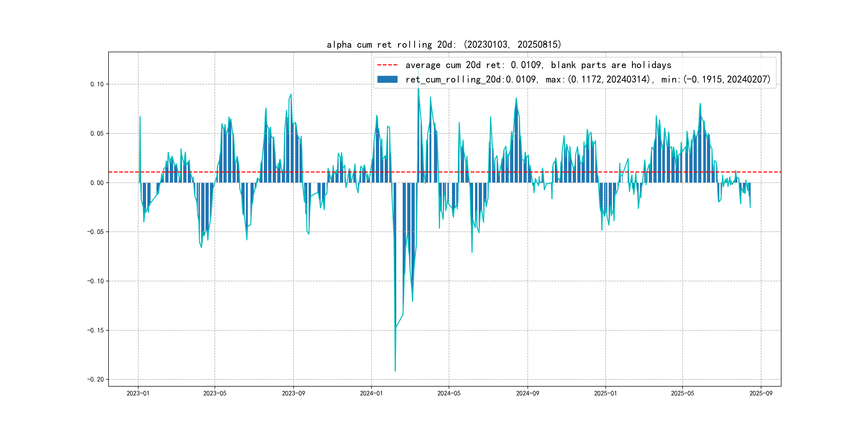Click the 2023-05 x-axis tick label
Image resolution: width=868 pixels, height=434 pixels.
(x=215, y=393)
